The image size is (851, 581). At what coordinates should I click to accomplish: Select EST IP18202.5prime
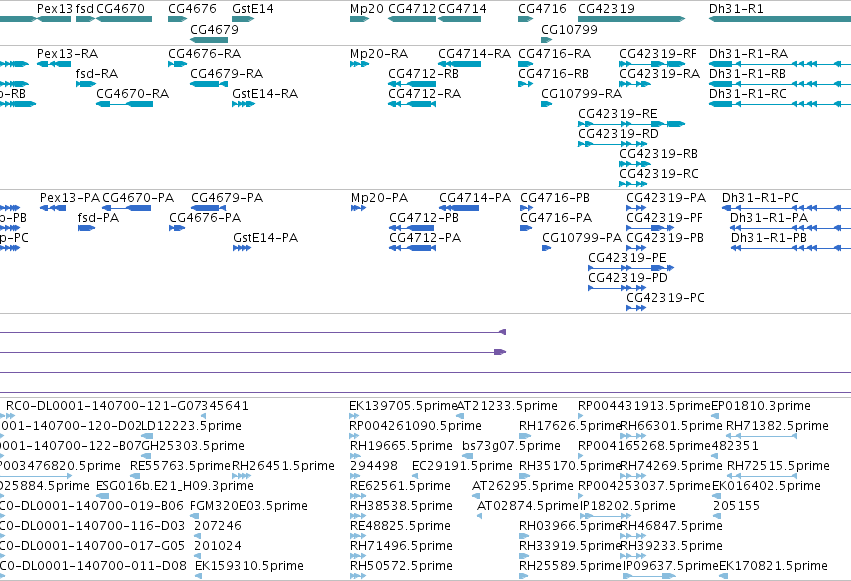(x=628, y=506)
